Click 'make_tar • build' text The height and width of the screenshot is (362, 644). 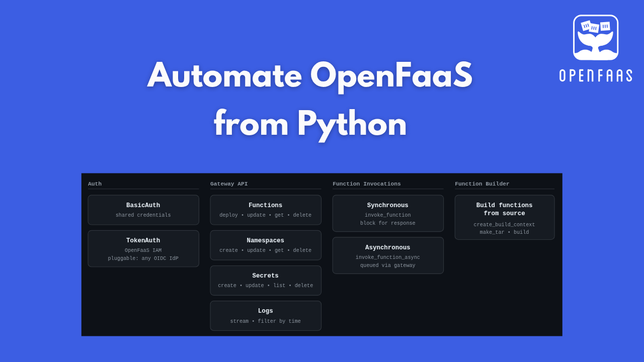505,232
